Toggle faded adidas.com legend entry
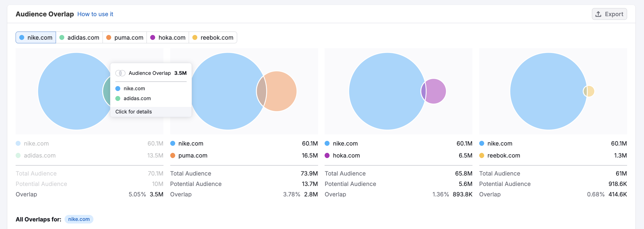This screenshot has height=229, width=644. tap(40, 155)
